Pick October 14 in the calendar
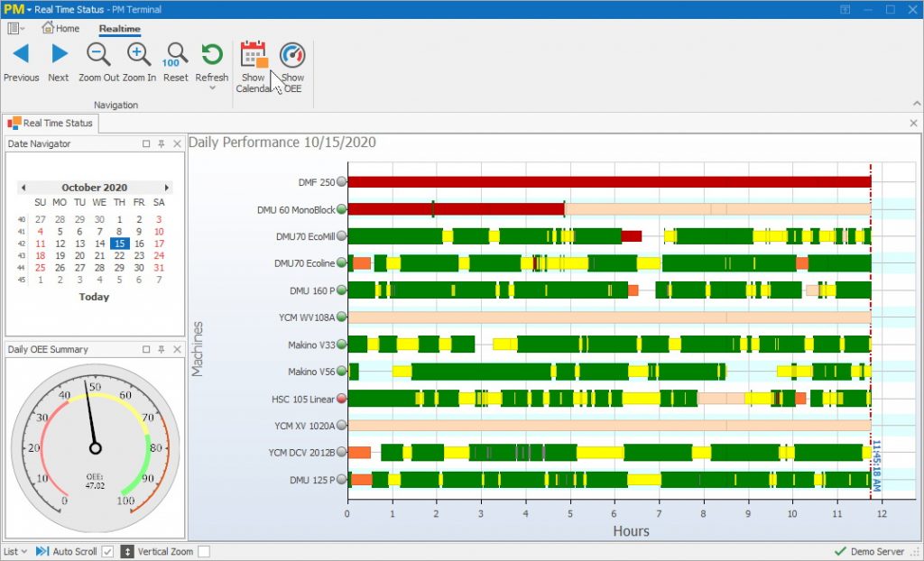Screen dimensions: 924x561 coord(99,244)
